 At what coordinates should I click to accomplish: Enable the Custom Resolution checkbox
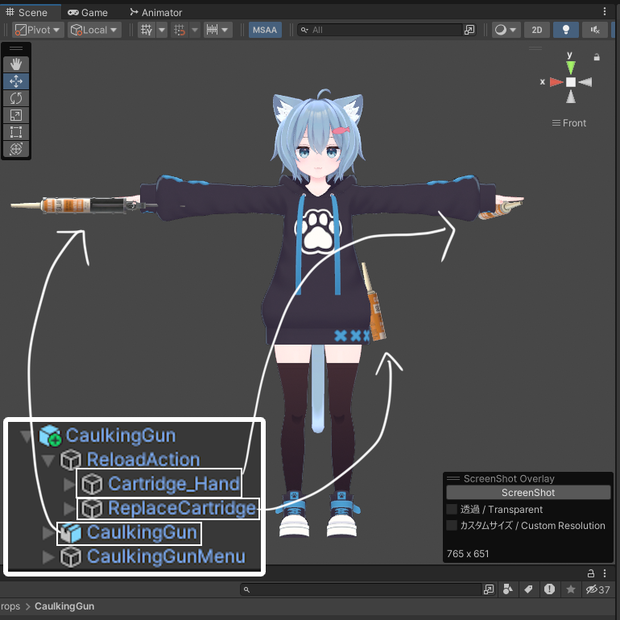(x=452, y=525)
